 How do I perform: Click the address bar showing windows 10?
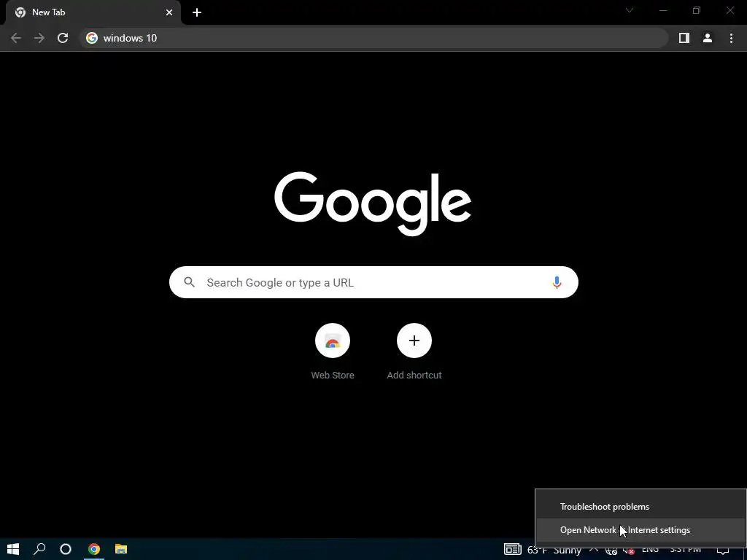[x=374, y=38]
